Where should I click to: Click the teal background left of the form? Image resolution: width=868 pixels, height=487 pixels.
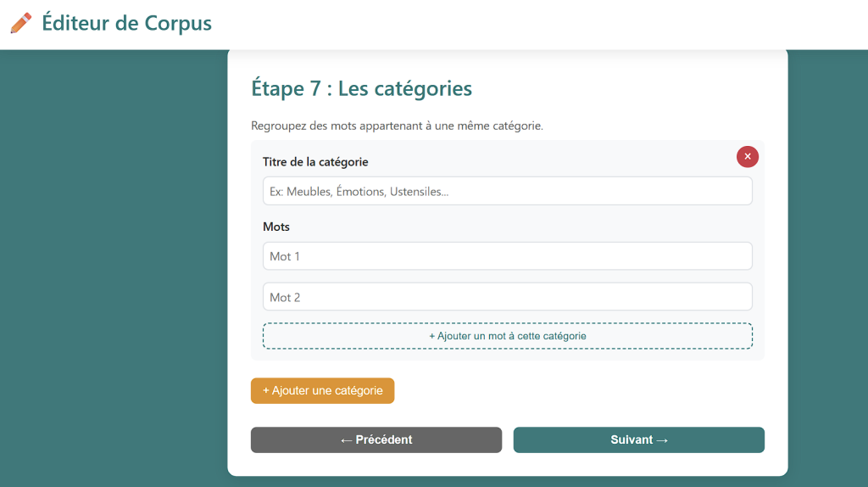(x=110, y=255)
